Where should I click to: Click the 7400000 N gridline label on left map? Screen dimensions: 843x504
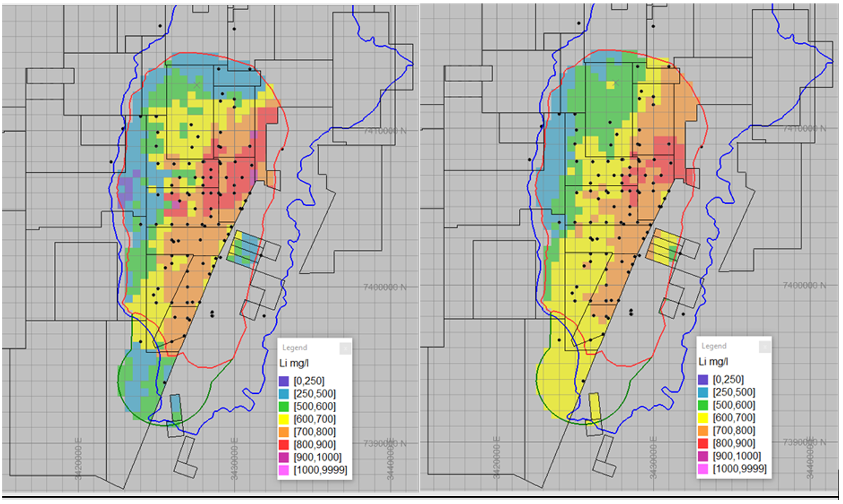tap(385, 287)
